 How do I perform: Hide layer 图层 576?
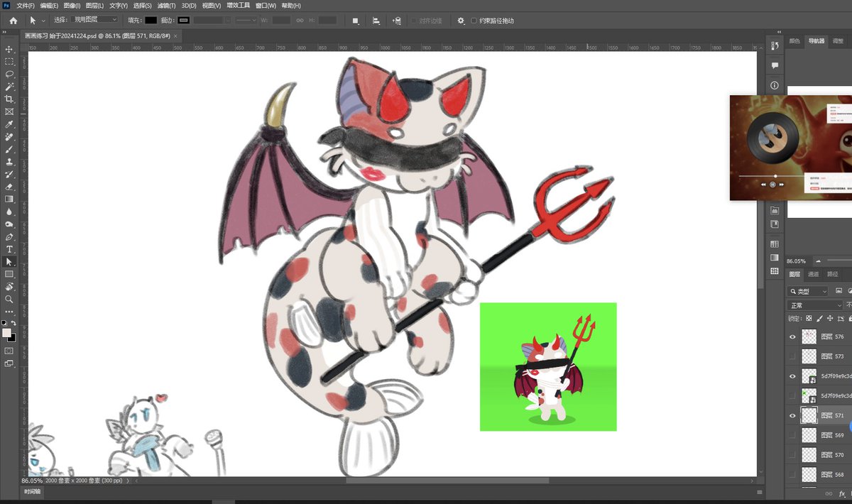coord(792,336)
